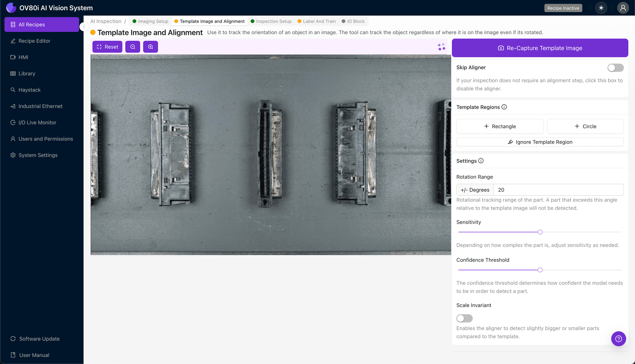Open Software Update
635x364 pixels.
tap(42, 339)
